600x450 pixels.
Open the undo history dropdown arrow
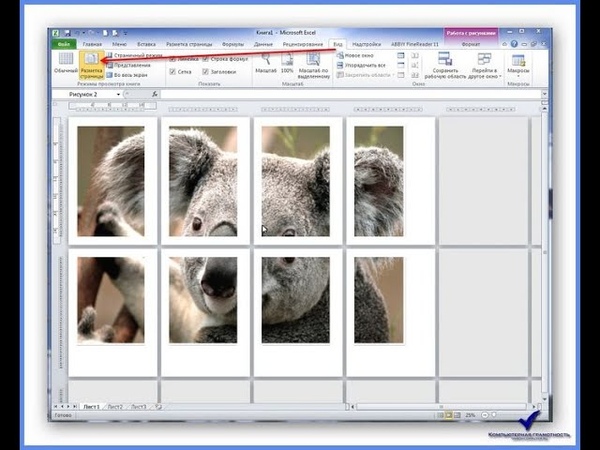point(83,34)
